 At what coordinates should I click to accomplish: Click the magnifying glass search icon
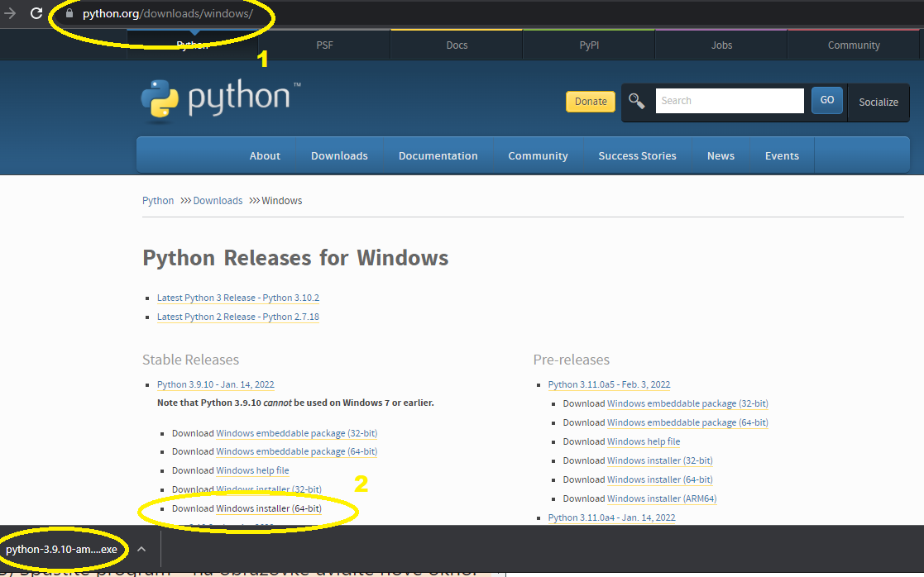[636, 101]
